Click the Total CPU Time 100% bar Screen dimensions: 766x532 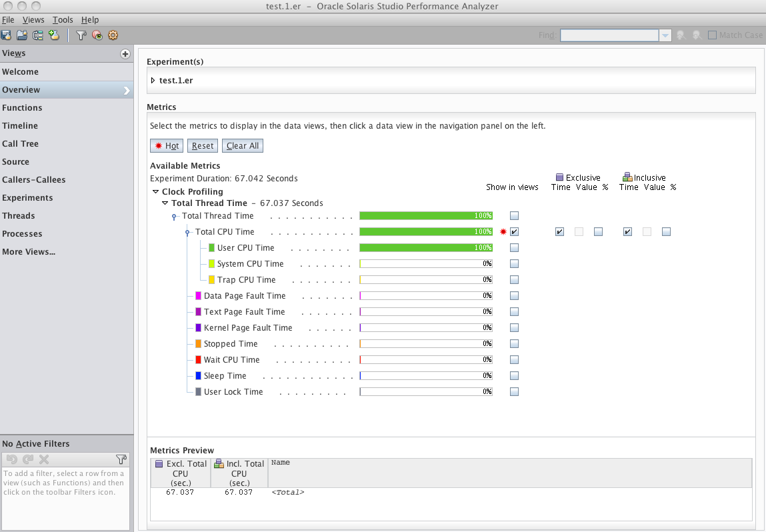pos(426,231)
